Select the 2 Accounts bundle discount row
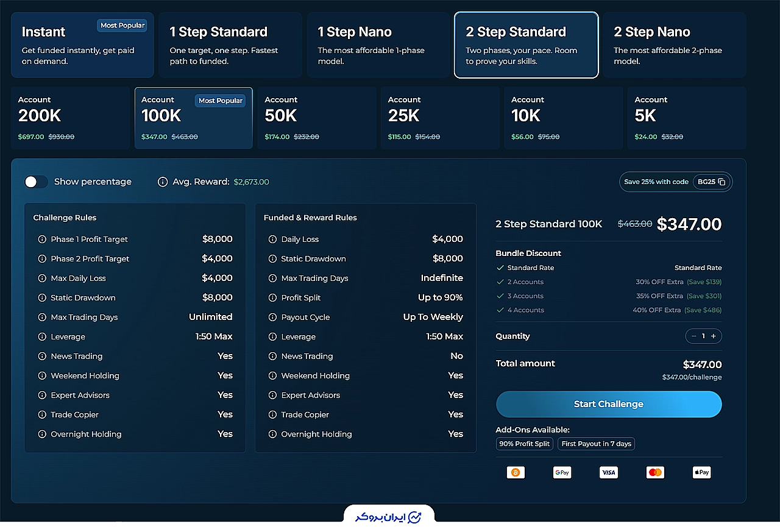 pyautogui.click(x=609, y=282)
